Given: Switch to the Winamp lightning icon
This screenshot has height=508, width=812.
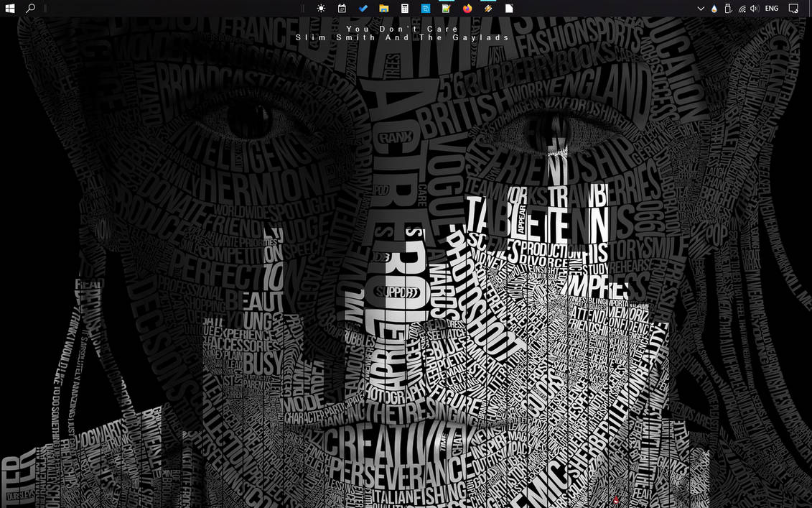Looking at the screenshot, I should coord(487,9).
